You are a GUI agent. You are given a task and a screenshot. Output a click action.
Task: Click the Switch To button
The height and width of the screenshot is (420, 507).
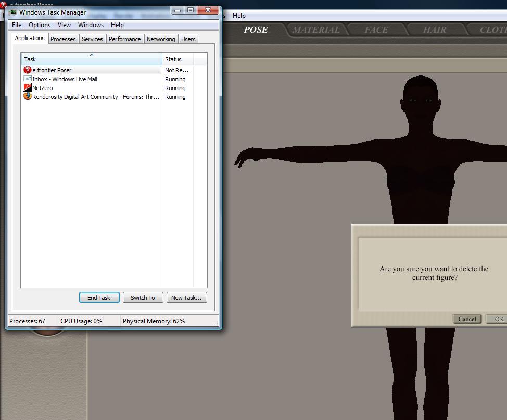click(x=143, y=298)
